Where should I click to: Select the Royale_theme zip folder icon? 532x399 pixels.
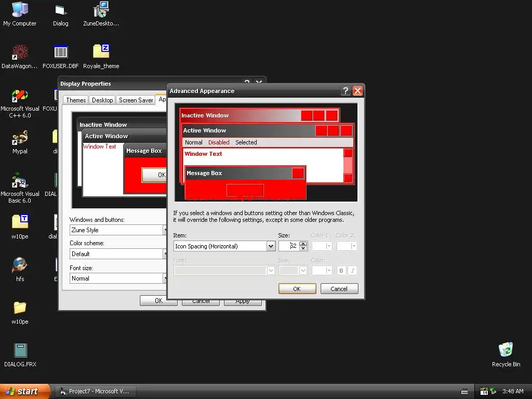click(101, 57)
